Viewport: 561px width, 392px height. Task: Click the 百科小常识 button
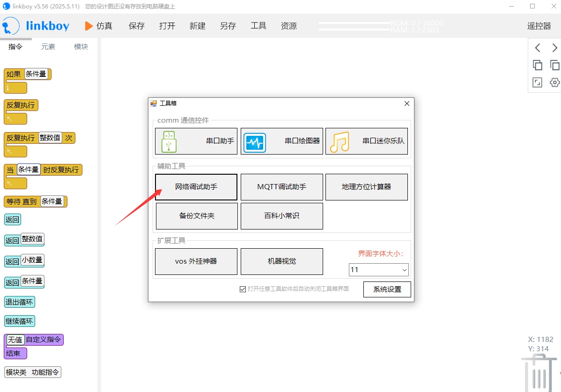tap(281, 216)
